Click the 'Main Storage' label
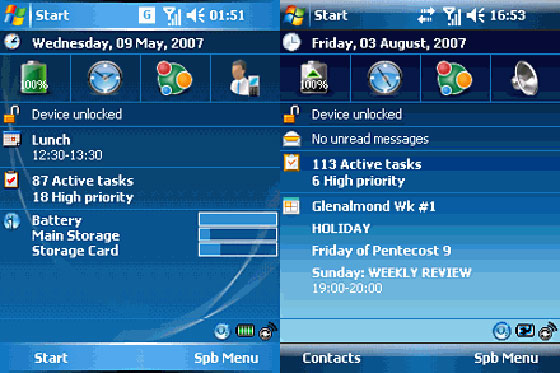 (x=76, y=235)
